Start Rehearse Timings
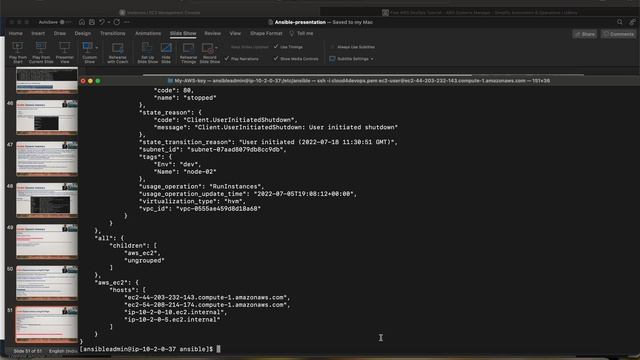Image resolution: width=640 pixels, height=360 pixels. coord(188,52)
